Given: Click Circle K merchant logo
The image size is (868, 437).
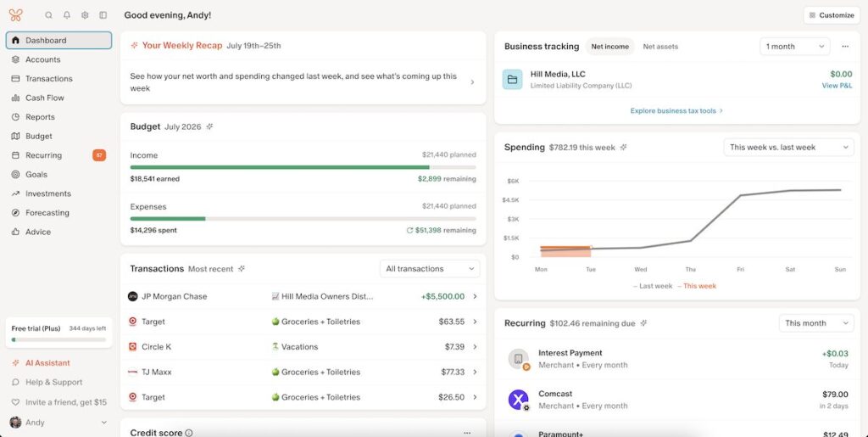Looking at the screenshot, I should 132,347.
